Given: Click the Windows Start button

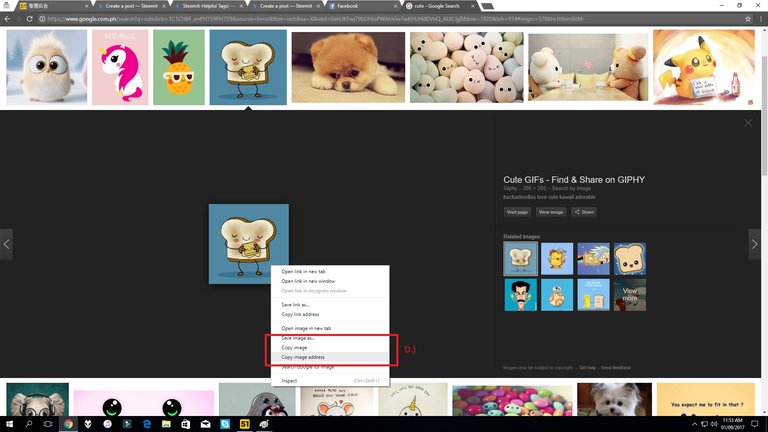Looking at the screenshot, I should [x=8, y=424].
